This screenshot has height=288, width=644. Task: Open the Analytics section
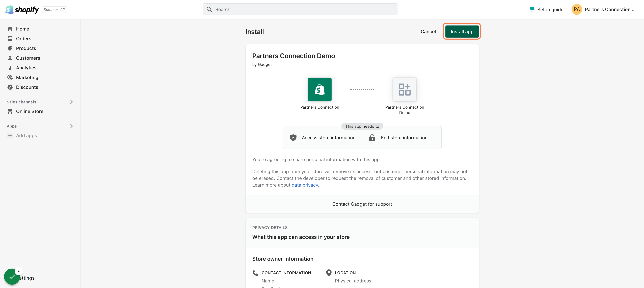point(26,68)
